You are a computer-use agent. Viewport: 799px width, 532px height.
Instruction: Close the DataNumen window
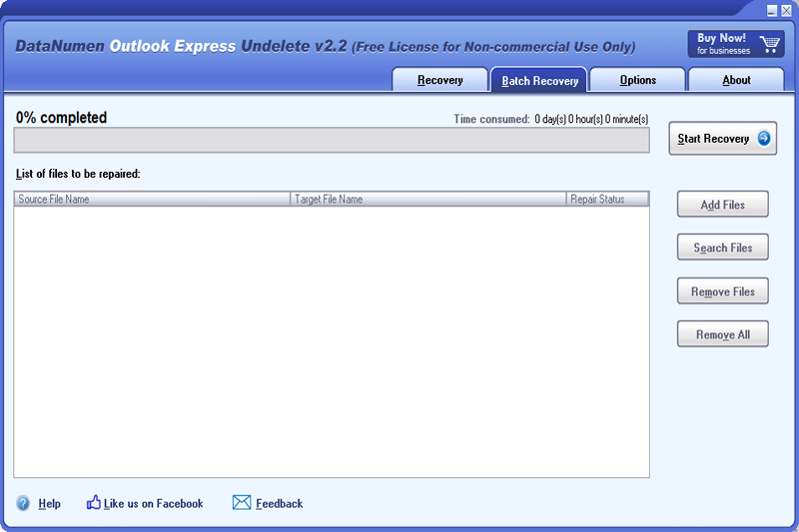click(x=786, y=11)
